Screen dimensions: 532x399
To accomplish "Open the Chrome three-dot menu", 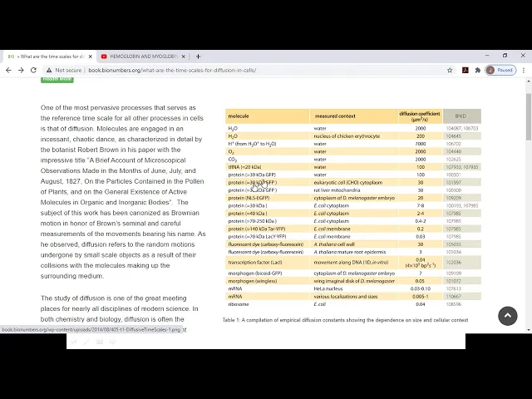I will coord(524,70).
